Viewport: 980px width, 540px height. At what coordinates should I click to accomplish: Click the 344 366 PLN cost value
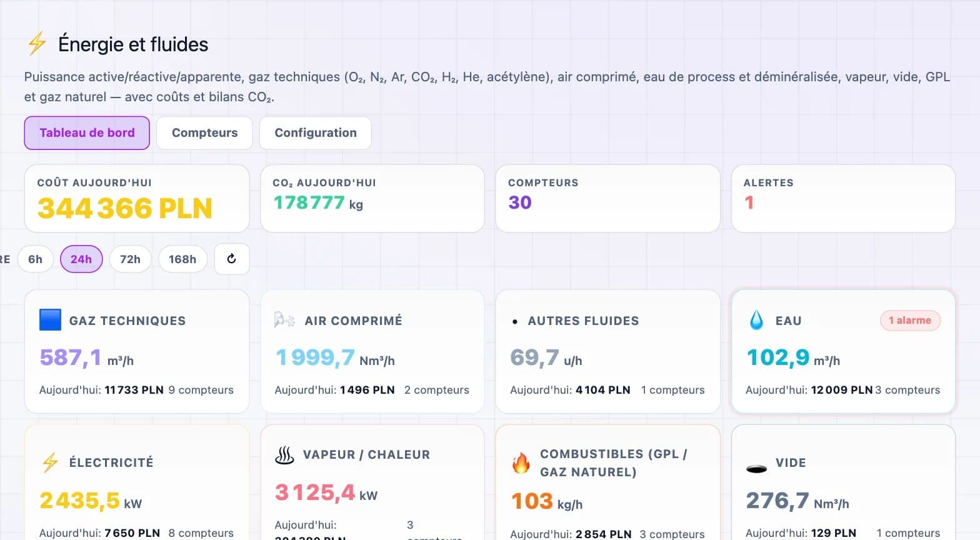tap(125, 208)
